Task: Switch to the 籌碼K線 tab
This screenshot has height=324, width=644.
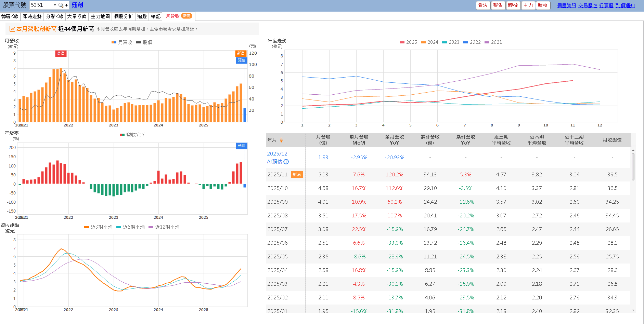Action: coord(10,16)
